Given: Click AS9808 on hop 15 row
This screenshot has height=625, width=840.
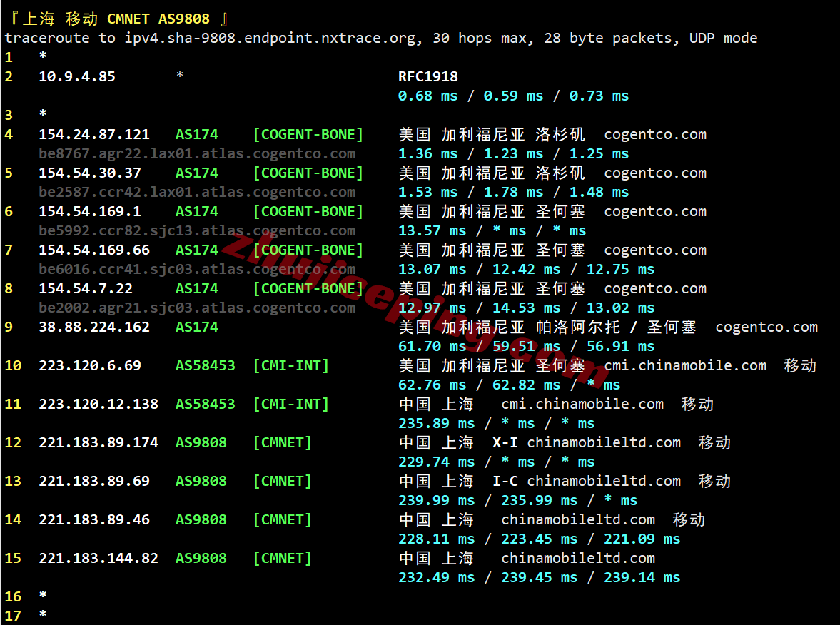Looking at the screenshot, I should (x=201, y=559).
